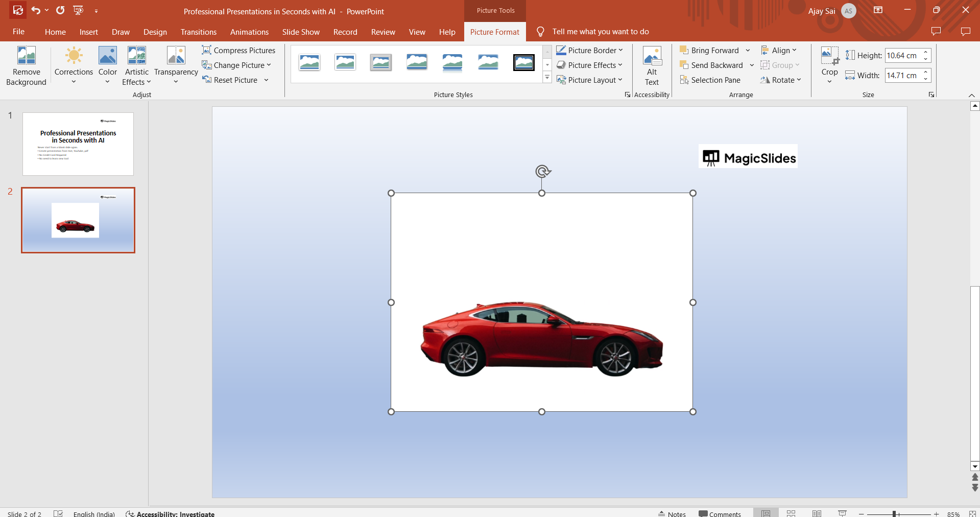
Task: Switch to Reading View in status bar
Action: tap(817, 513)
